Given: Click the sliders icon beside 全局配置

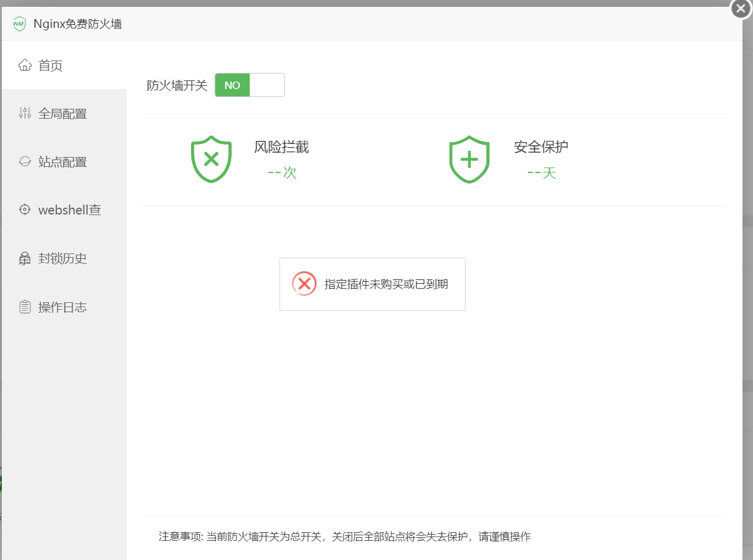Looking at the screenshot, I should pyautogui.click(x=25, y=113).
